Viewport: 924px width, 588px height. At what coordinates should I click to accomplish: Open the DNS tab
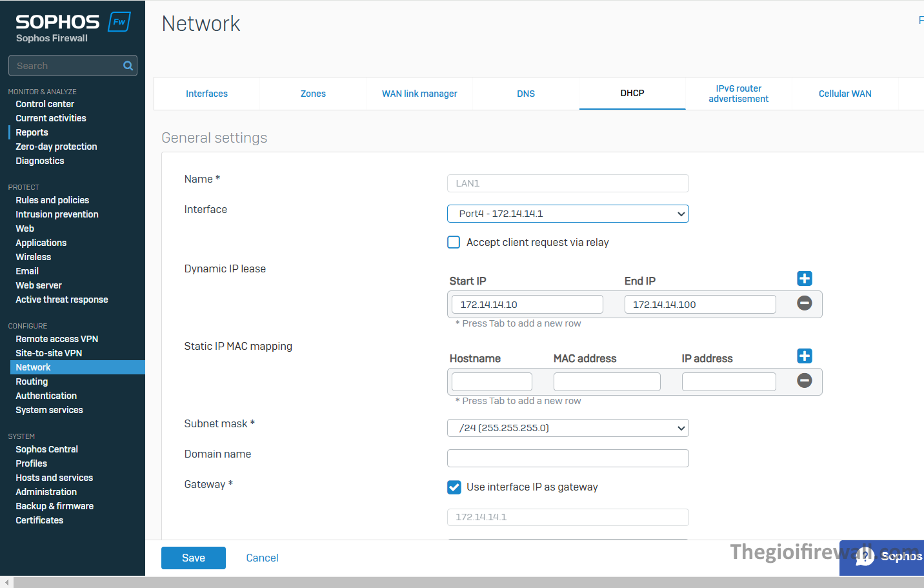[x=526, y=94]
